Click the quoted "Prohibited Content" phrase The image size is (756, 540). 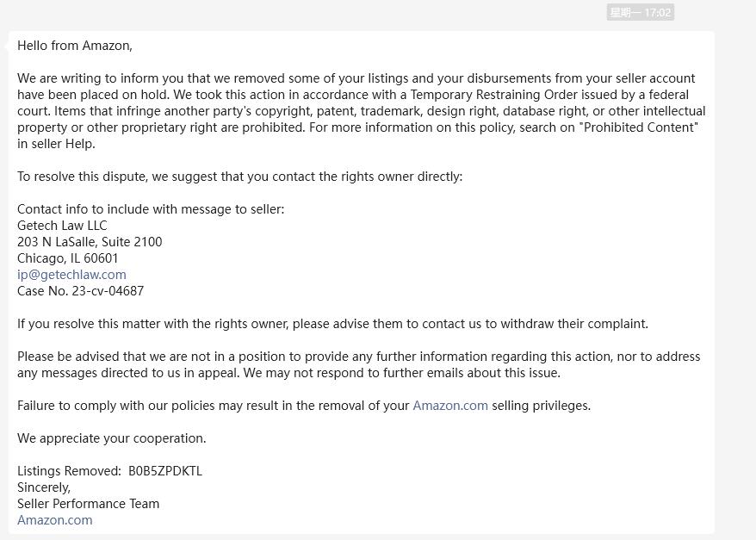[641, 127]
